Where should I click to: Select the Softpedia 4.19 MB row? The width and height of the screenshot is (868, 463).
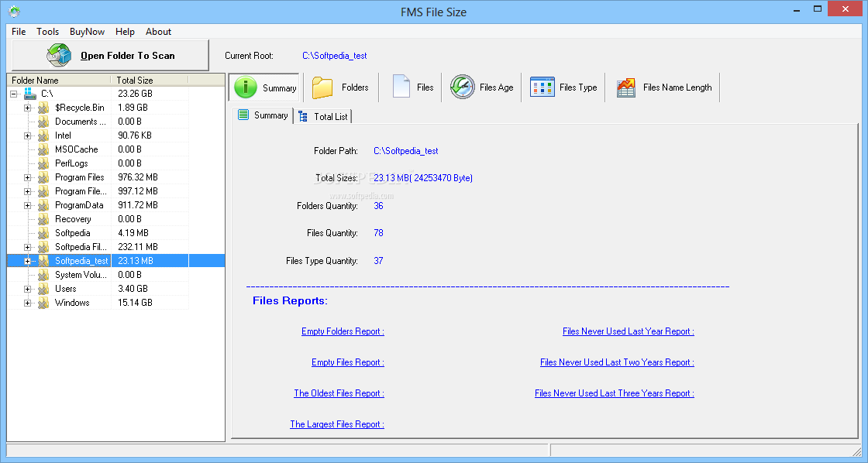tap(98, 233)
